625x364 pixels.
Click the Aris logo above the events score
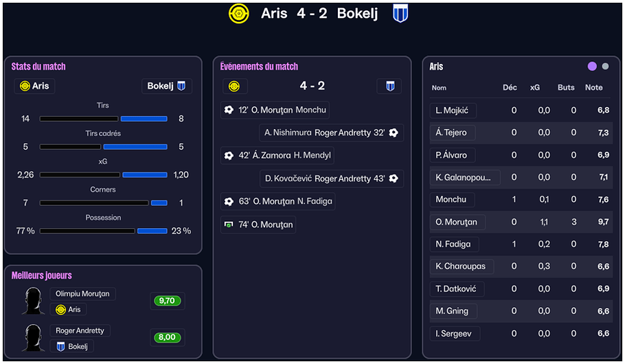234,86
